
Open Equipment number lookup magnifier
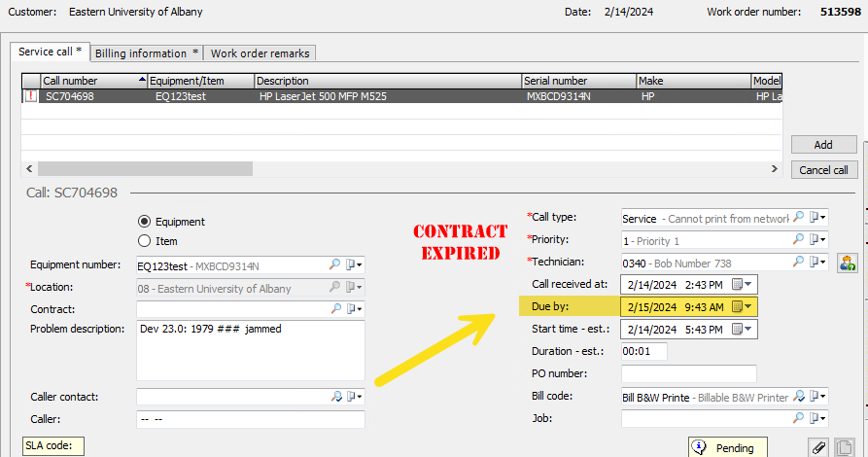pyautogui.click(x=335, y=264)
